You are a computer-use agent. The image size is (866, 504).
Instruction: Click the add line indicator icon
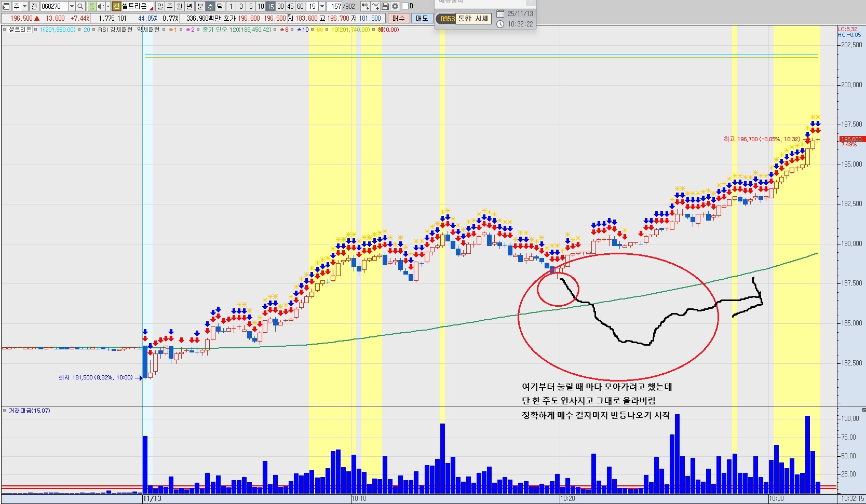click(x=375, y=6)
